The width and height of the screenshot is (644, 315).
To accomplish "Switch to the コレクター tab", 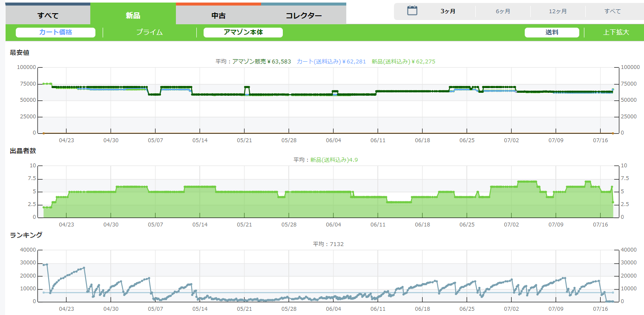I will click(304, 16).
